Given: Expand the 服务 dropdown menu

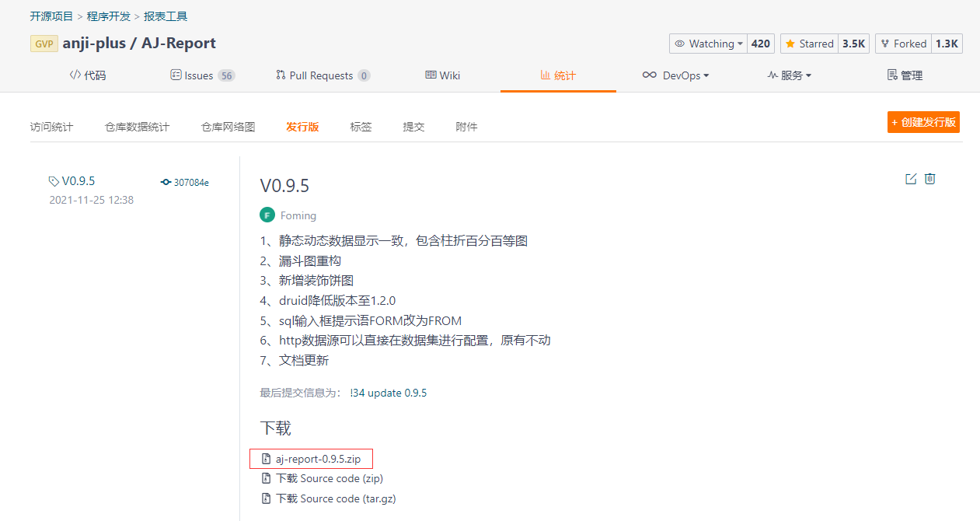Looking at the screenshot, I should pyautogui.click(x=789, y=75).
